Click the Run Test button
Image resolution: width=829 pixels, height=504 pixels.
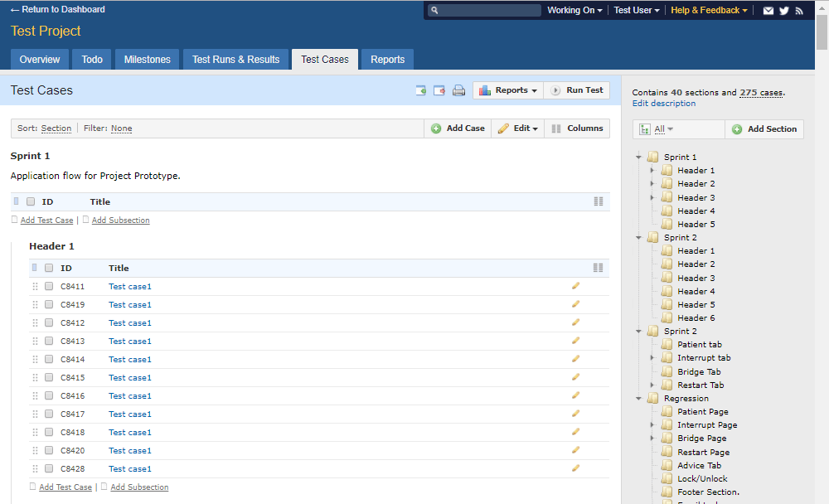[x=577, y=90]
